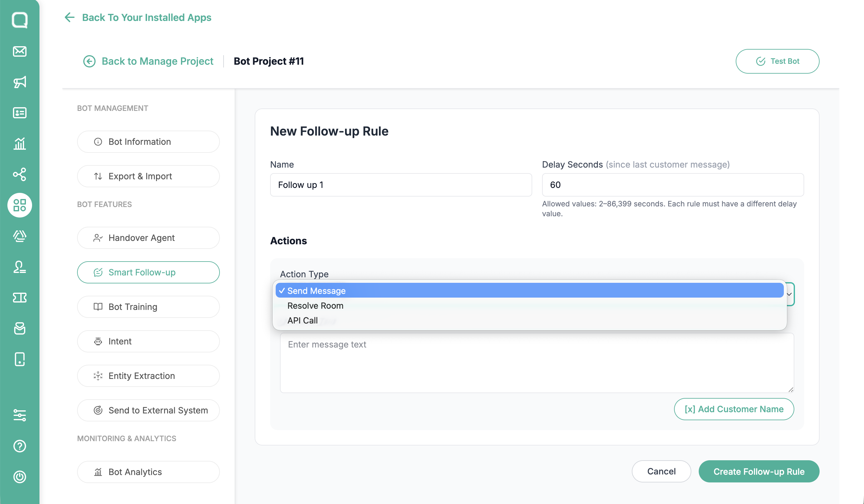This screenshot has height=504, width=864.
Task: Open Bot Training section
Action: click(x=148, y=307)
